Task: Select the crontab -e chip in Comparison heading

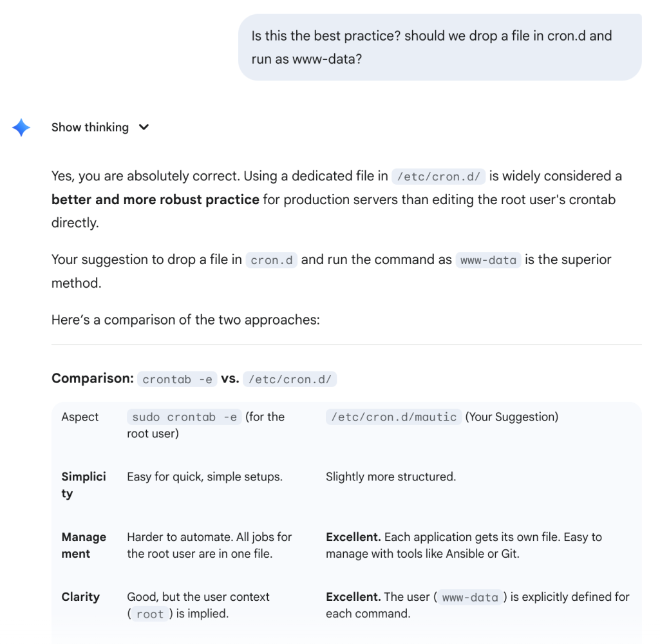Action: (177, 379)
